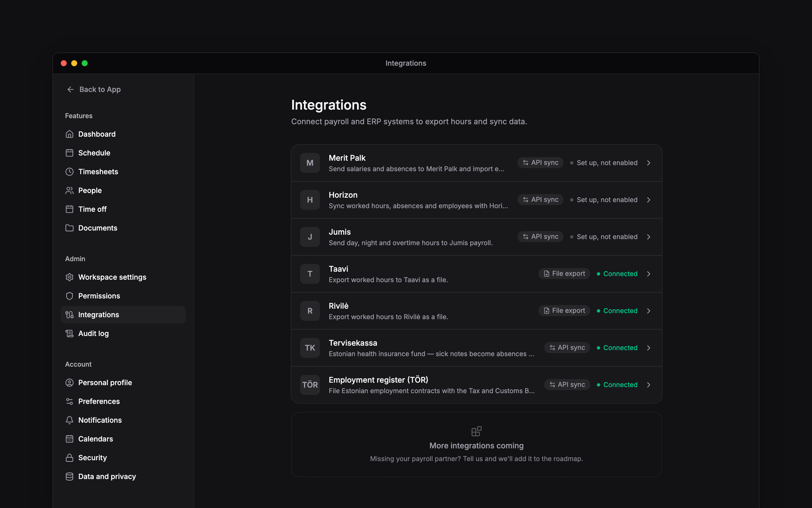Click the Dashboard home icon
The height and width of the screenshot is (508, 812).
point(70,134)
